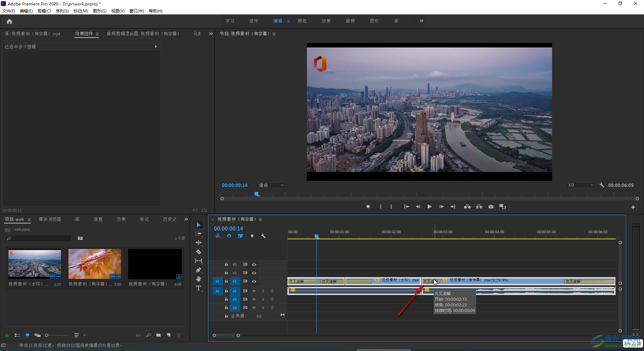Click Add Marker in program monitor
The image size is (644, 351).
point(368,207)
